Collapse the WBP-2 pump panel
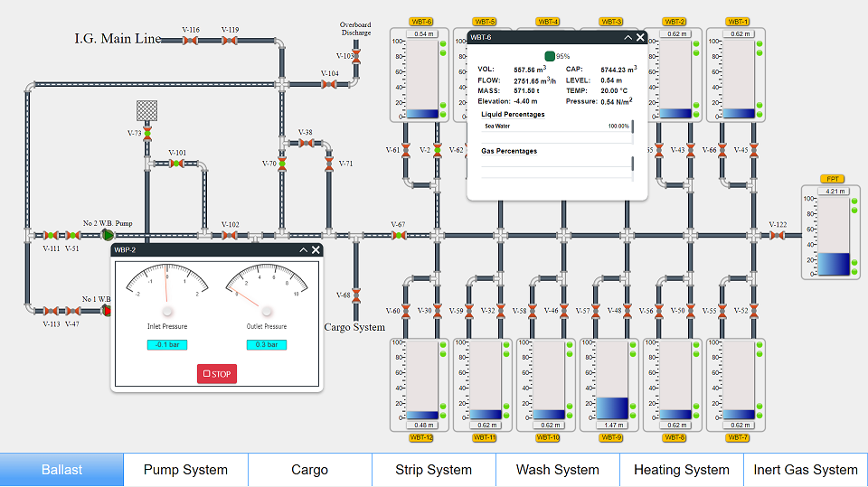This screenshot has height=487, width=868. [304, 250]
